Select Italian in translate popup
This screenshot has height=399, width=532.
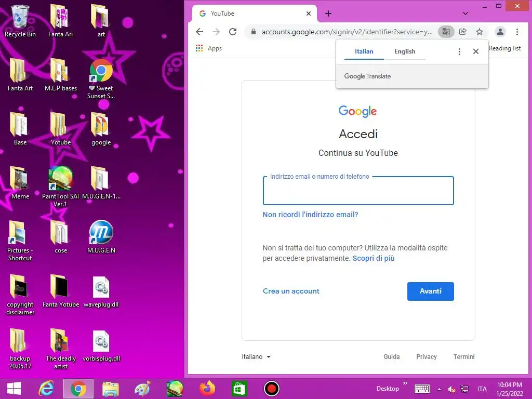(x=364, y=51)
